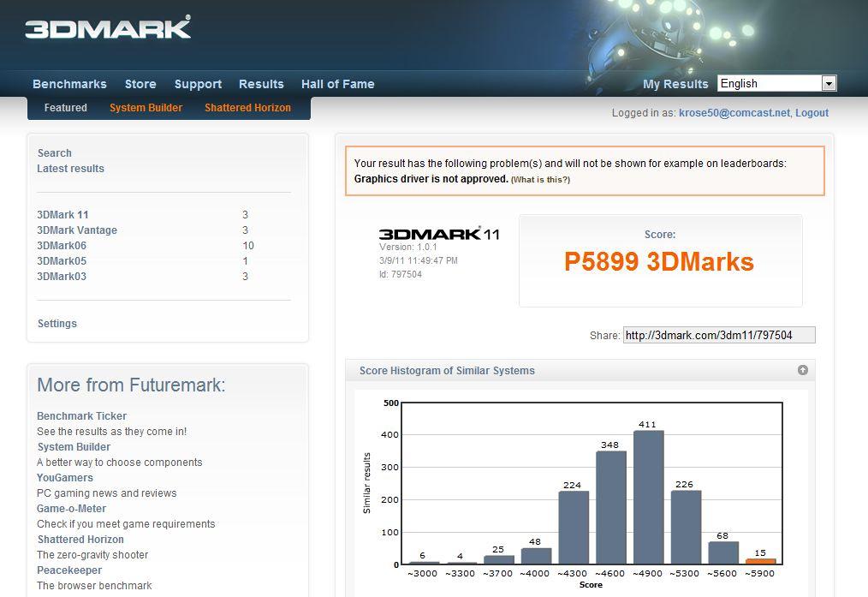Viewport: 868px width, 597px height.
Task: Click the share URL text field
Action: 719,335
